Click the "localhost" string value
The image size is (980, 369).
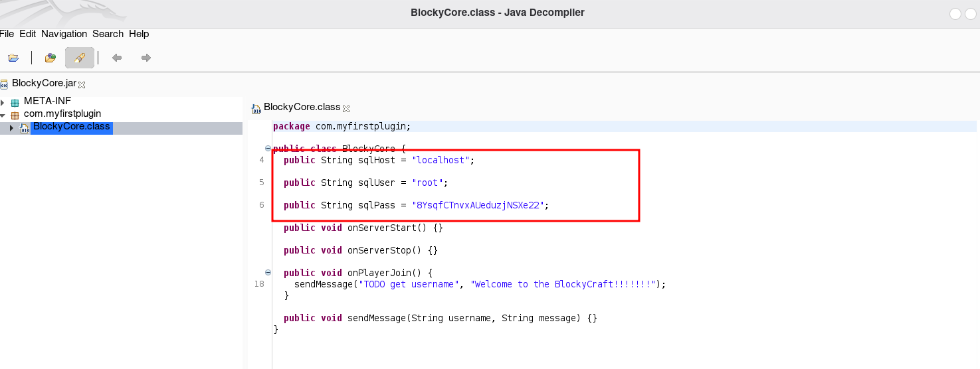tap(441, 160)
